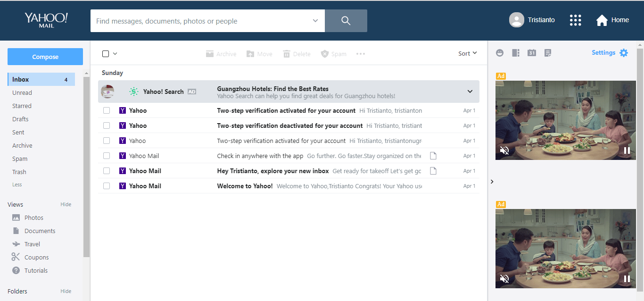Pause the bottom ad video
The width and height of the screenshot is (644, 301).
click(x=627, y=279)
